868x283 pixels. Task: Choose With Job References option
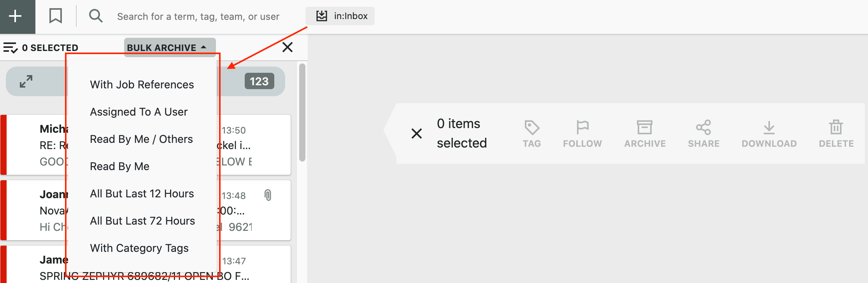point(142,85)
